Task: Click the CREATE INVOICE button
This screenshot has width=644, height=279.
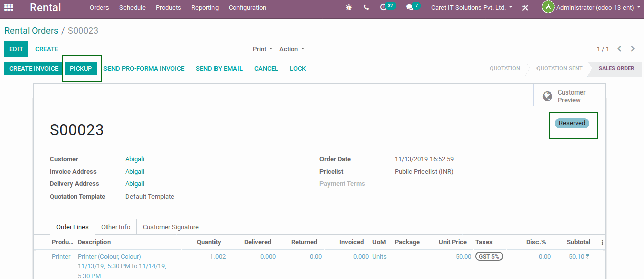Action: (34, 69)
